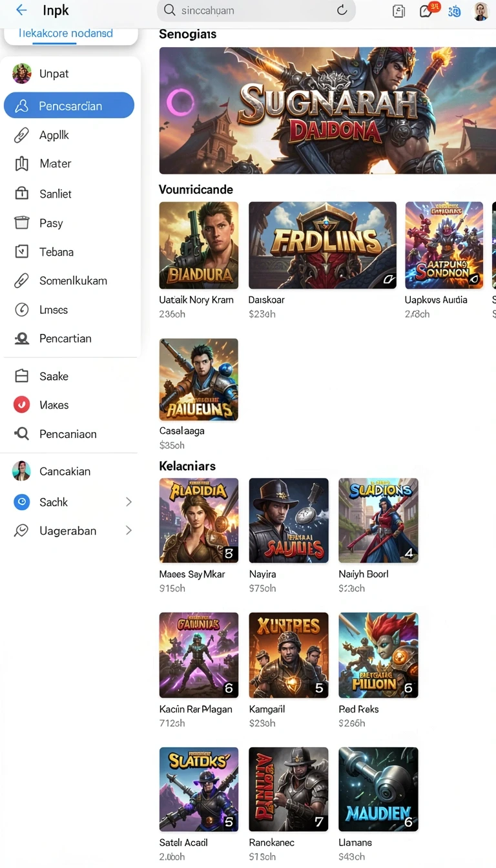This screenshot has width=496, height=868.
Task: Click the 'Uapkovs Audia' game title
Action: click(436, 300)
